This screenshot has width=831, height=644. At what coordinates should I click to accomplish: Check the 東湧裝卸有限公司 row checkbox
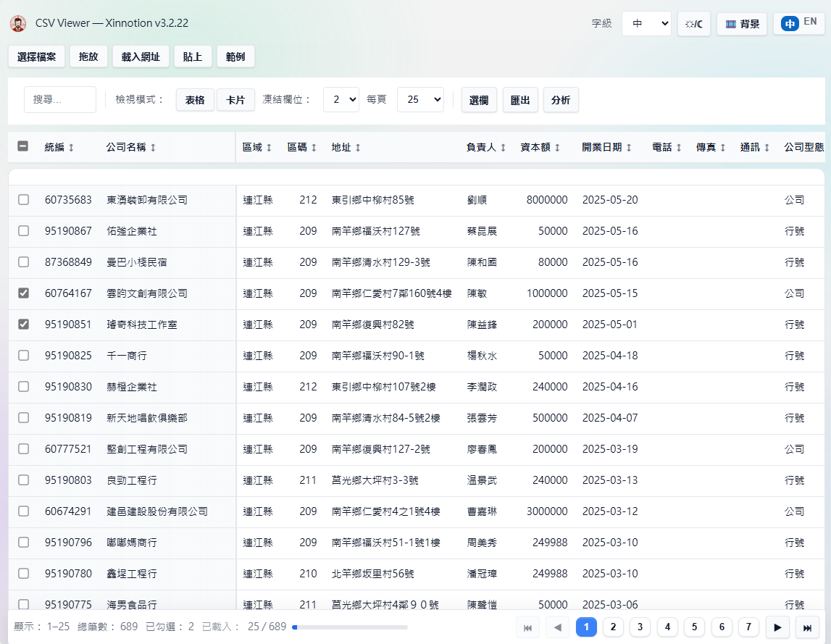(x=23, y=200)
